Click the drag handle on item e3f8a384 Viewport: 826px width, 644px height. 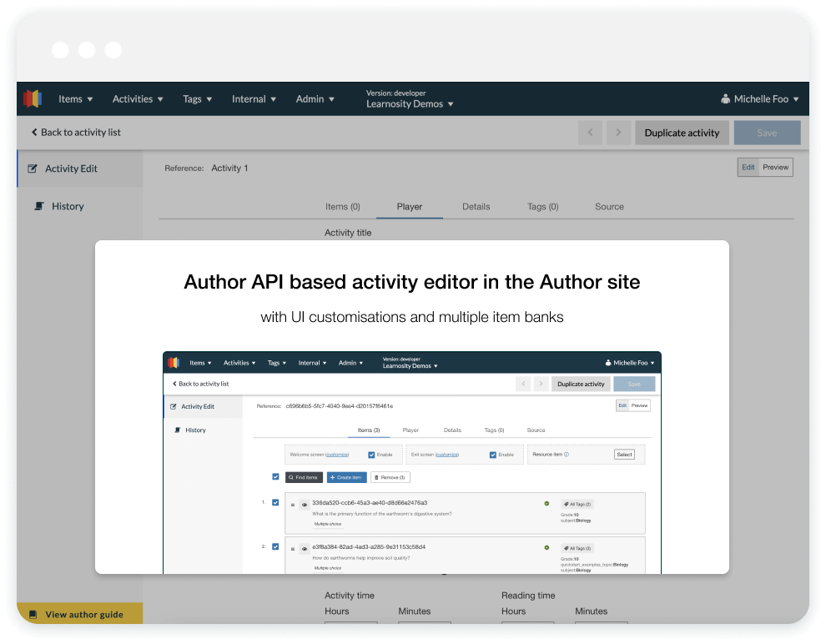tap(293, 547)
